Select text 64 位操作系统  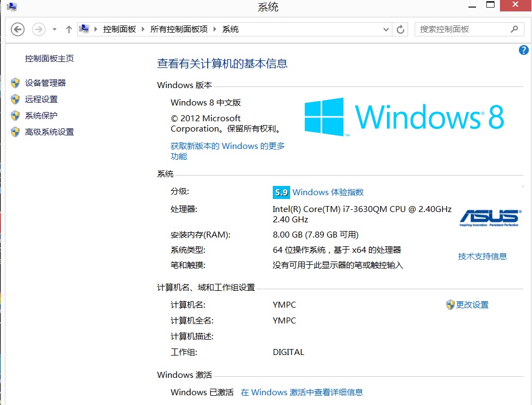click(x=299, y=250)
